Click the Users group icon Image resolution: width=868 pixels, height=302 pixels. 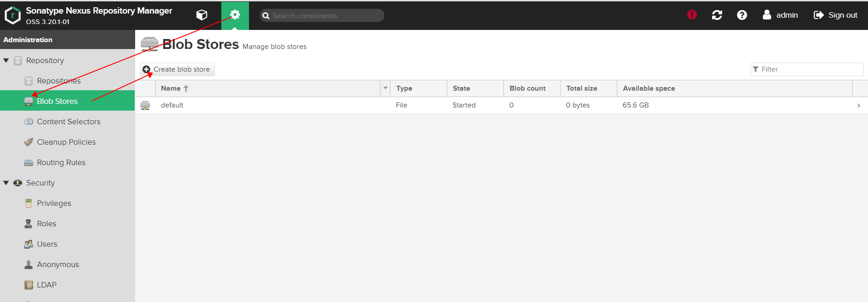[x=29, y=244]
